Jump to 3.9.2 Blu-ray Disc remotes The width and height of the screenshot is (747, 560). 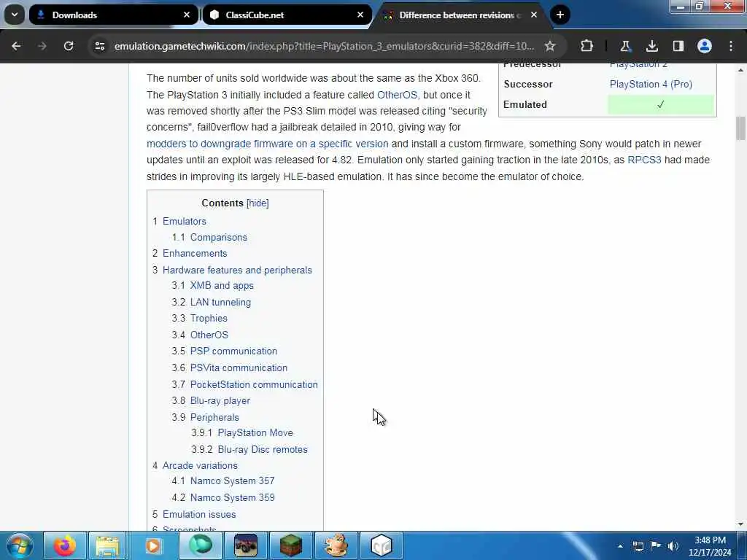click(x=249, y=449)
